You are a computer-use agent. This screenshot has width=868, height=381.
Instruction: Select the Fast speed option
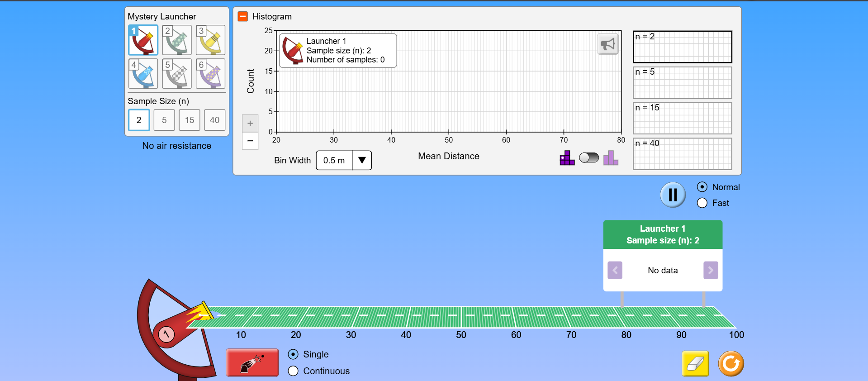pos(702,203)
